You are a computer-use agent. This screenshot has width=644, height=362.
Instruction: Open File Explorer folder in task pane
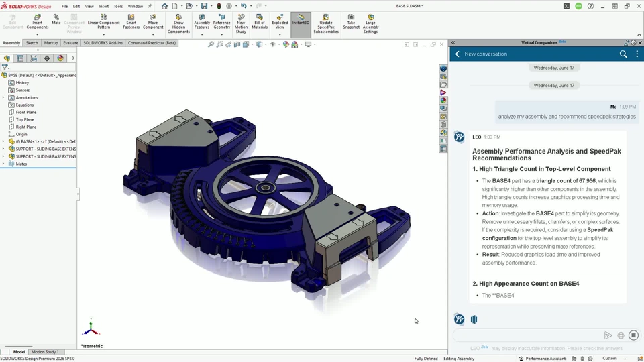(443, 84)
